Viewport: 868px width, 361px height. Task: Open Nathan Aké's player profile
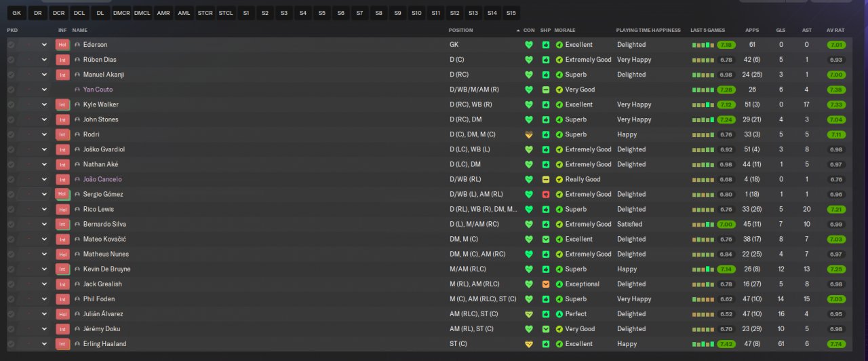click(x=99, y=164)
